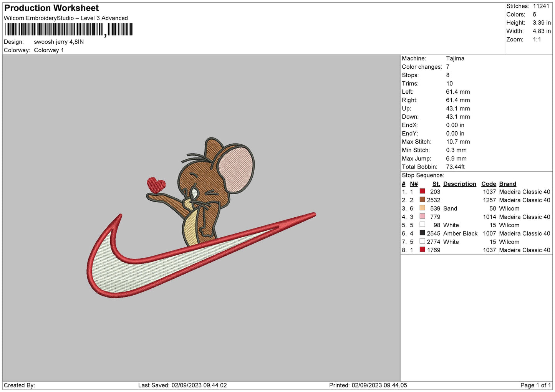This screenshot has height=392, width=555.
Task: Click the Sand color swatch
Action: (x=422, y=208)
